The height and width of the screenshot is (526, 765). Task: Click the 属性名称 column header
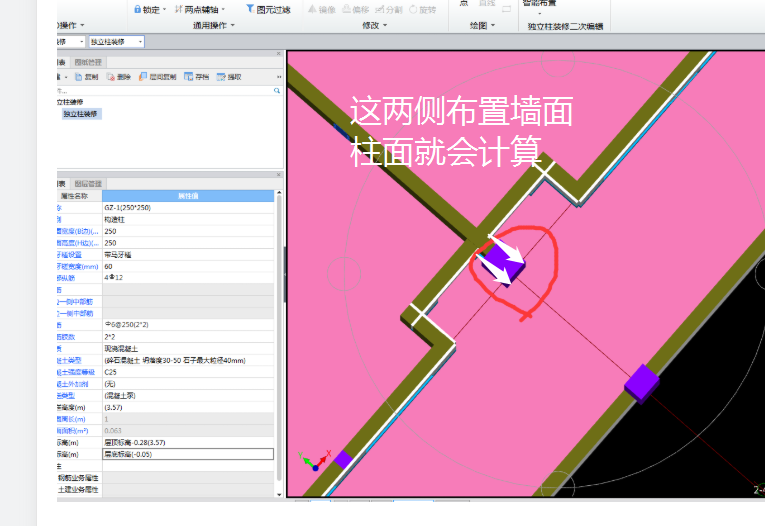75,196
